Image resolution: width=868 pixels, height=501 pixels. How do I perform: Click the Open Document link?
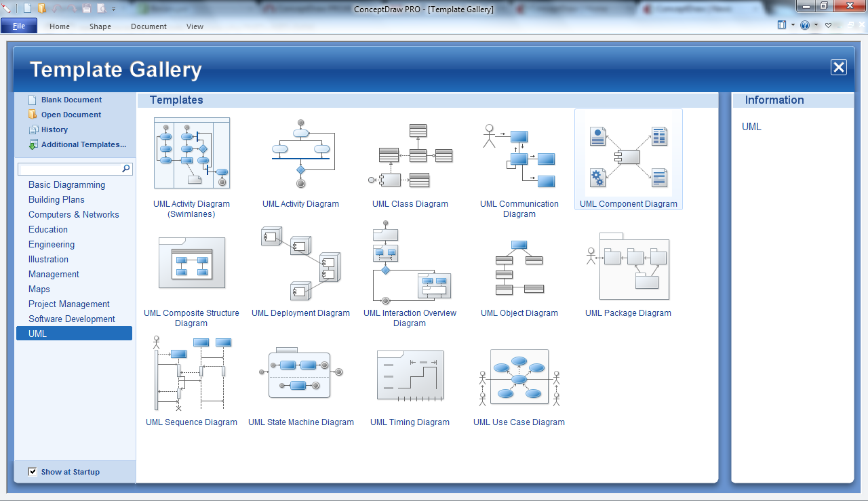point(71,115)
